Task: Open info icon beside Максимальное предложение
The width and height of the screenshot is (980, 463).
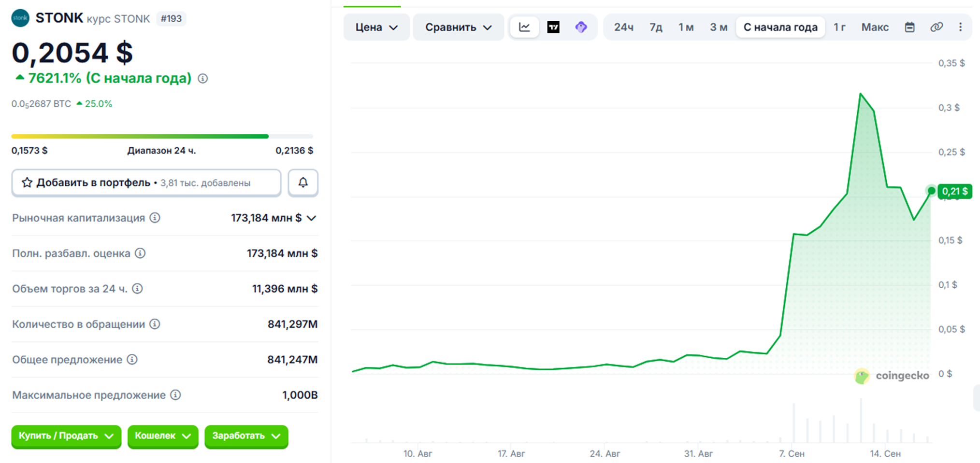Action: click(176, 395)
